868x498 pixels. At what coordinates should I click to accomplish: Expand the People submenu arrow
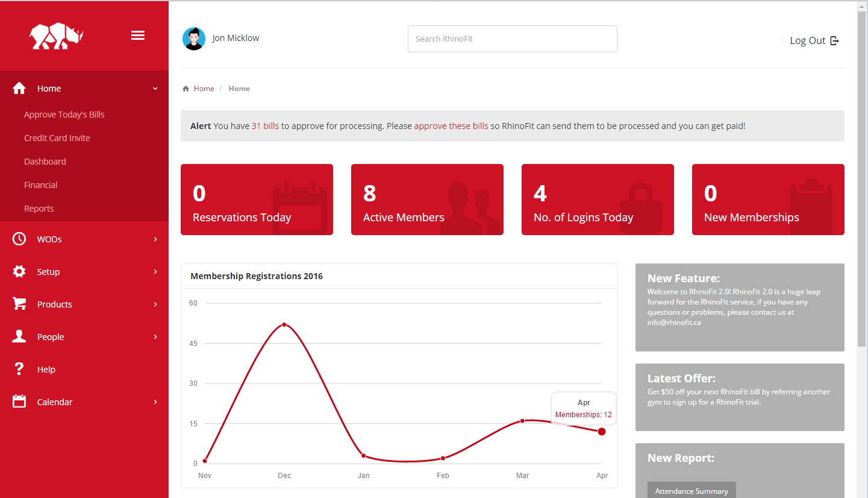tap(155, 337)
